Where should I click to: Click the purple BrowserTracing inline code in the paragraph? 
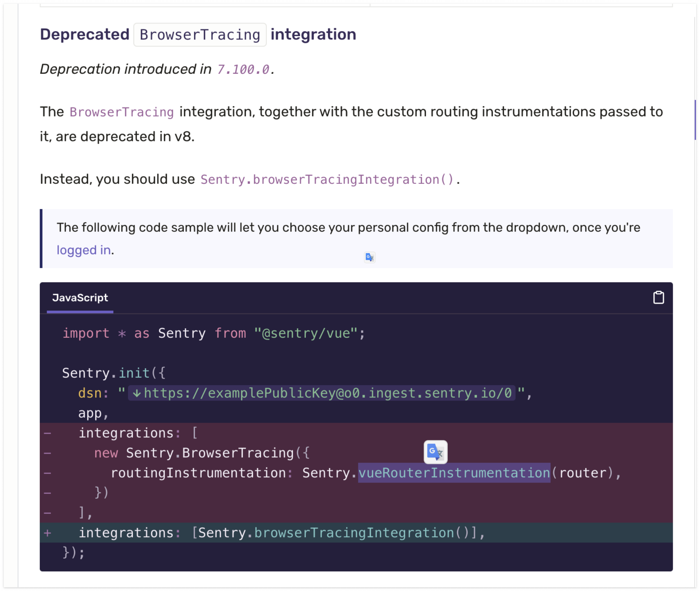pos(121,112)
